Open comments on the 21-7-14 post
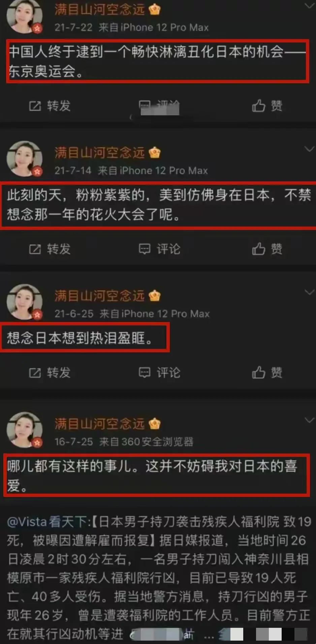Screen dimensions: 316x644 click(159, 249)
